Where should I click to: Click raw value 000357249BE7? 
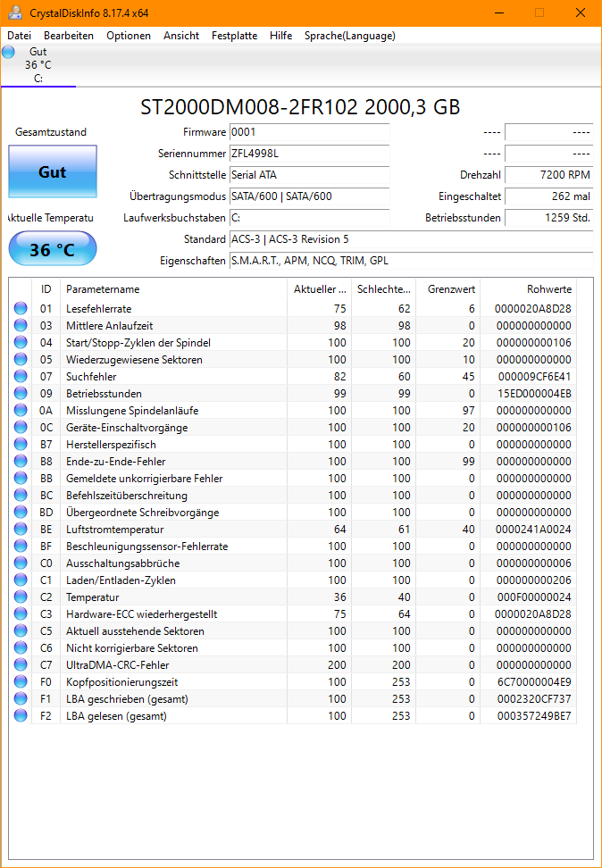[533, 717]
